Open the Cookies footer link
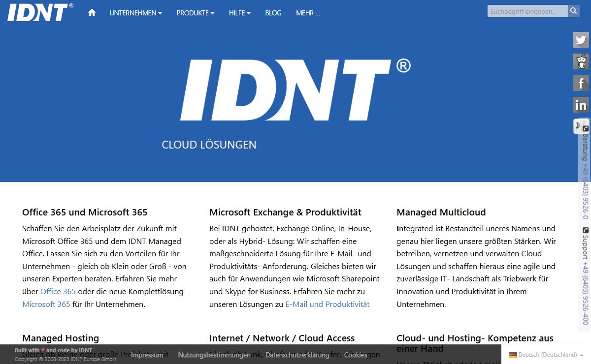The width and height of the screenshot is (591, 364). click(x=356, y=355)
